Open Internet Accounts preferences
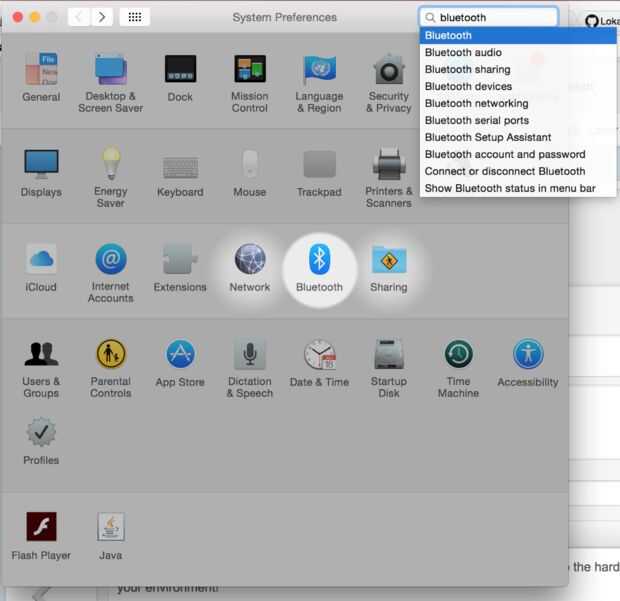This screenshot has width=620, height=601. point(111,273)
